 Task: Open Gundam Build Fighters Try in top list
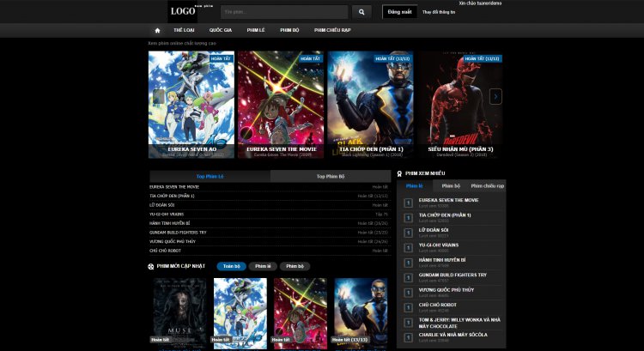178,233
